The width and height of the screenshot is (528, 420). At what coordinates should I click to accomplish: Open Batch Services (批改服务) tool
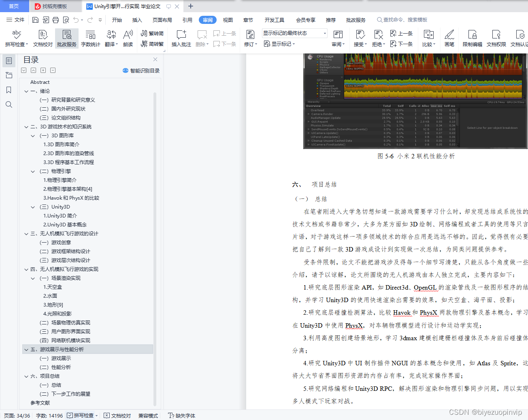67,38
